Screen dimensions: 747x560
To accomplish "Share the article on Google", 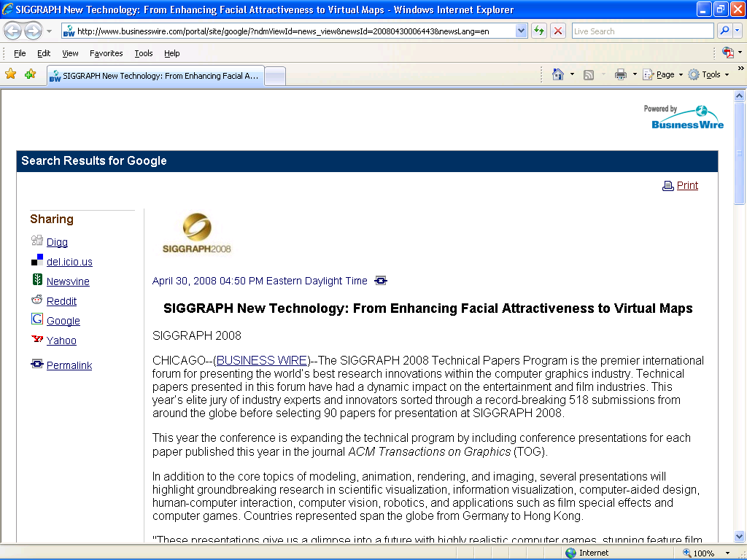I will [63, 321].
